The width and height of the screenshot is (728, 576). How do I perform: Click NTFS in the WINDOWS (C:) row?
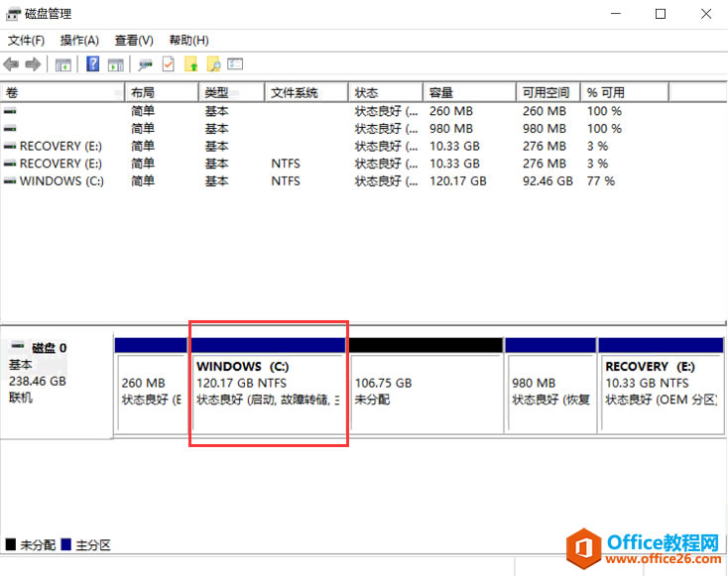[x=286, y=181]
